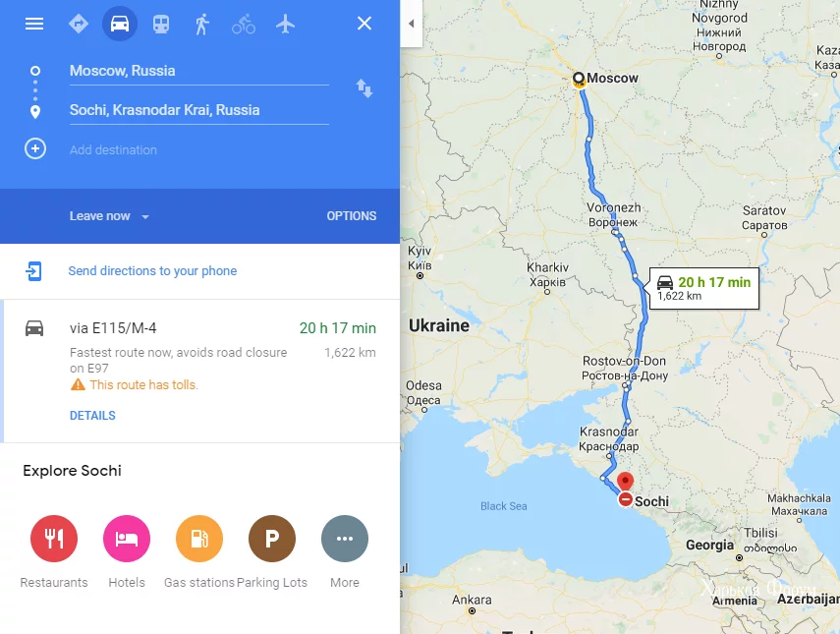Choose driving travel mode
The width and height of the screenshot is (840, 634).
(x=120, y=24)
